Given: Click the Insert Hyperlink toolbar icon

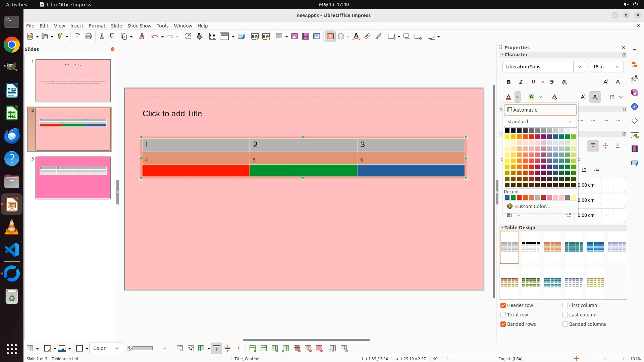Looking at the screenshot, I should 367,37.
